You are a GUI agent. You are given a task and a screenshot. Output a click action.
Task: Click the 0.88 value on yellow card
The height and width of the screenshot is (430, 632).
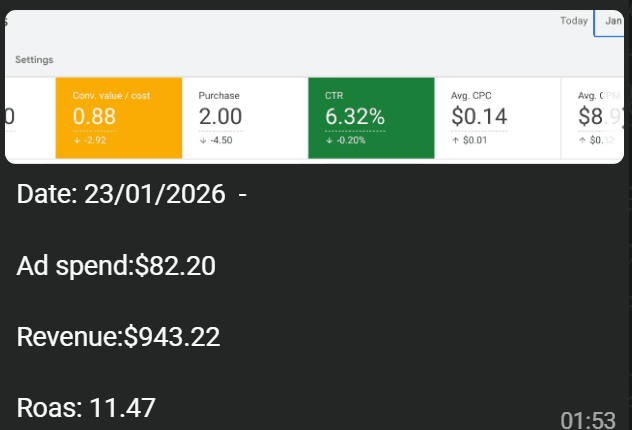pos(95,117)
